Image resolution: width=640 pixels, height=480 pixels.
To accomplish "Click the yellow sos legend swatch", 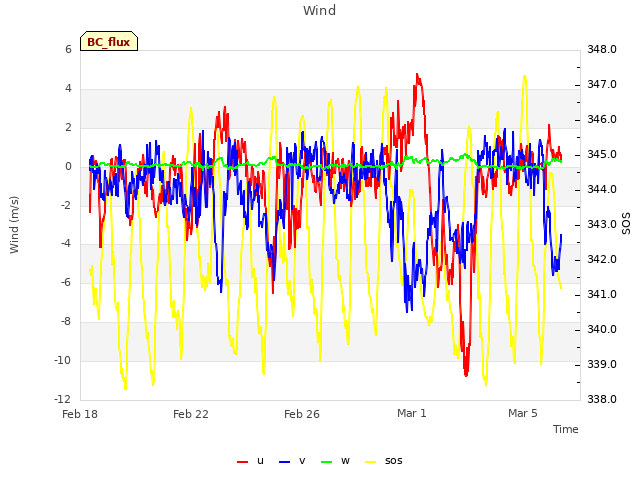I will [x=371, y=462].
